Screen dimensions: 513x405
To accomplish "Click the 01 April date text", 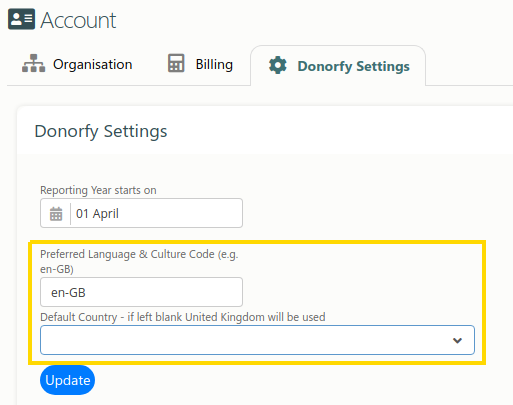I will [97, 213].
